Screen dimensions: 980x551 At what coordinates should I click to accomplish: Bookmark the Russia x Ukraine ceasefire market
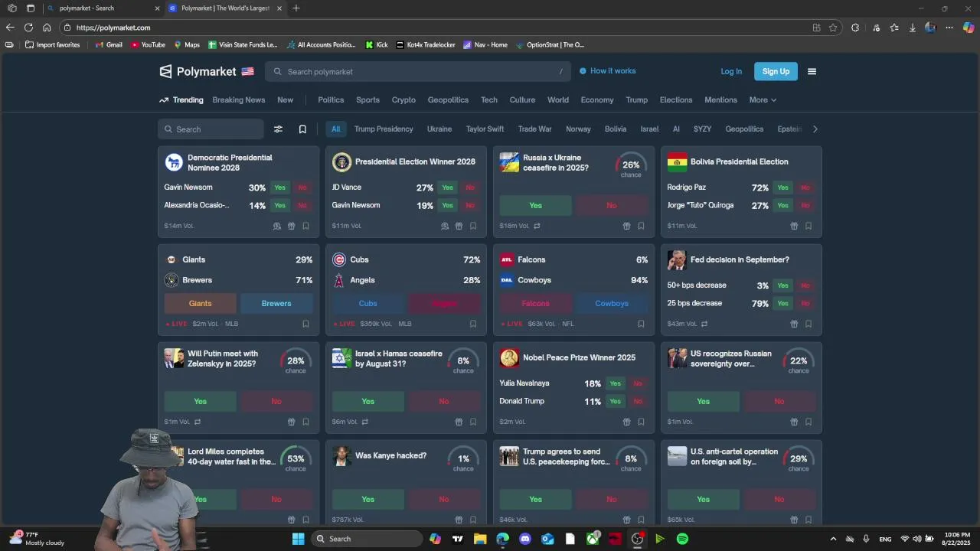coord(641,226)
